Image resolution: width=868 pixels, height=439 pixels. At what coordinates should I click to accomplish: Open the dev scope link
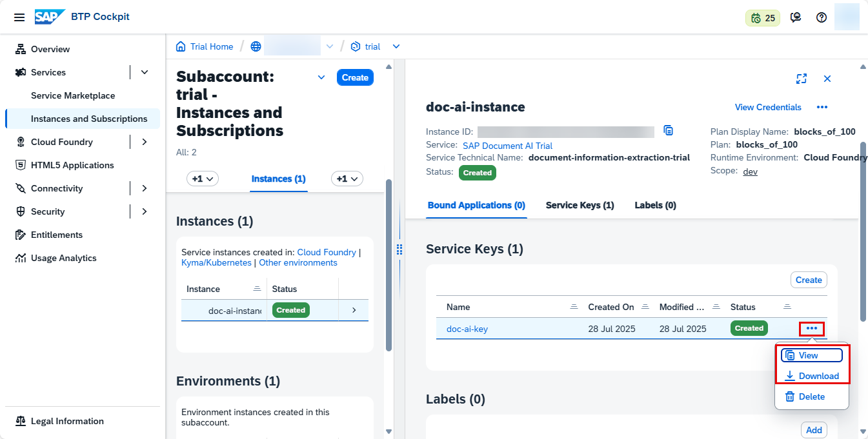pyautogui.click(x=750, y=171)
